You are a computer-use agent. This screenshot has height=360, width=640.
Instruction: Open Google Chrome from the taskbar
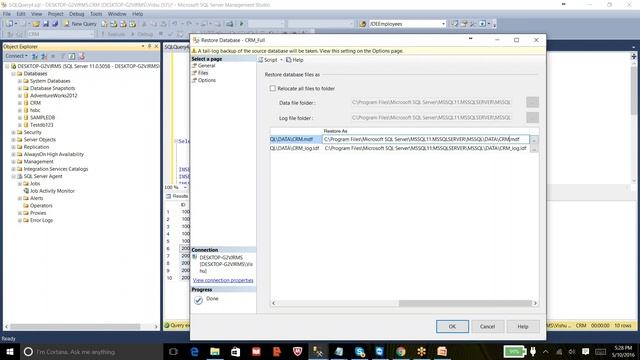coord(400,351)
